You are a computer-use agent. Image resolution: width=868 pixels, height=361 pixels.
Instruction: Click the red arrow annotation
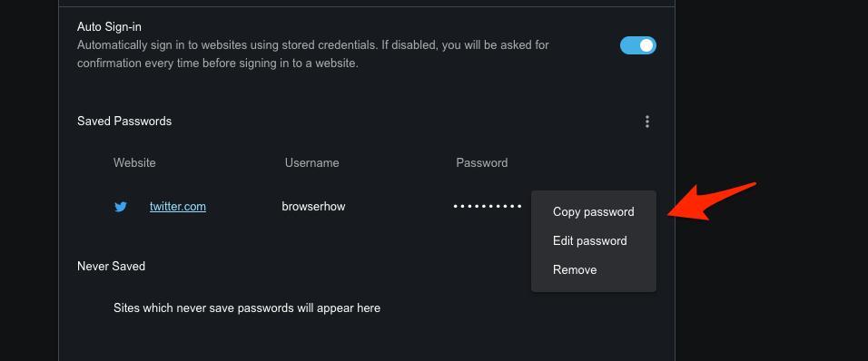point(713,200)
